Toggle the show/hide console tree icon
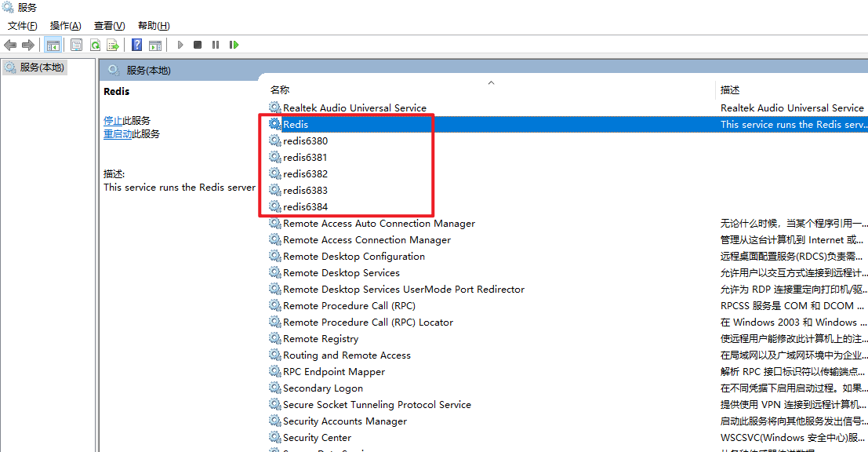This screenshot has width=868, height=452. 53,45
